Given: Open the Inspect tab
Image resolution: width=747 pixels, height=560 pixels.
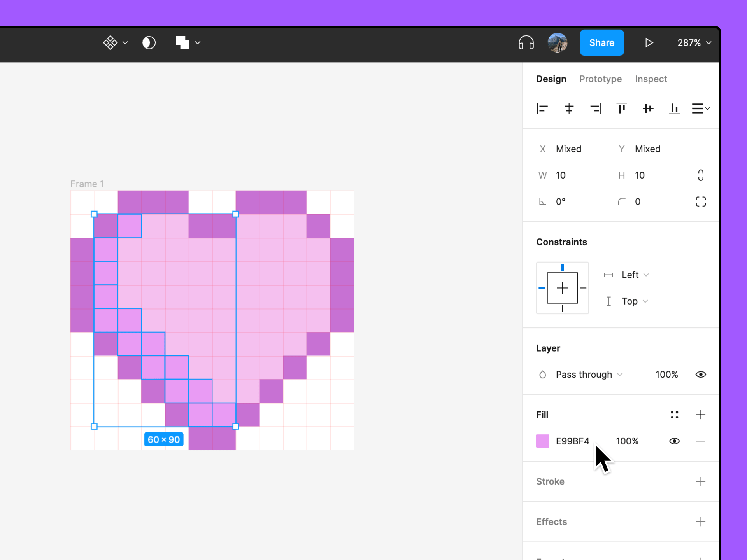Looking at the screenshot, I should tap(651, 79).
